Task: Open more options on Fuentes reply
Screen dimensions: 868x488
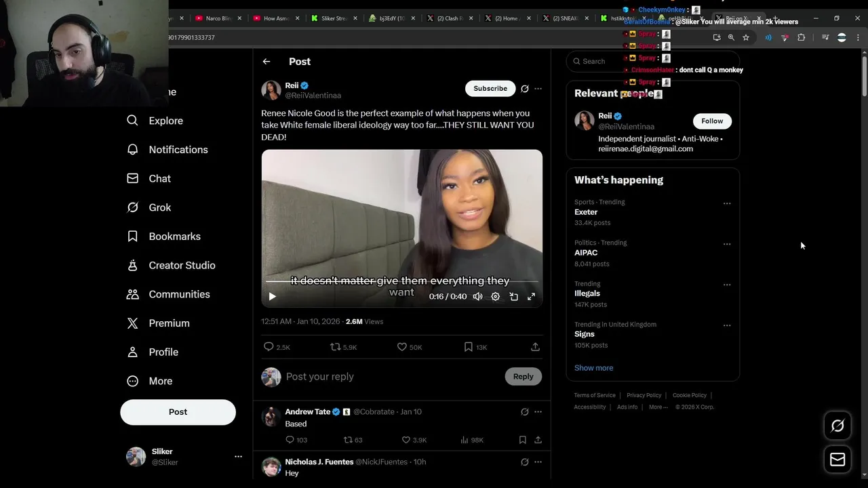Action: coord(538,462)
